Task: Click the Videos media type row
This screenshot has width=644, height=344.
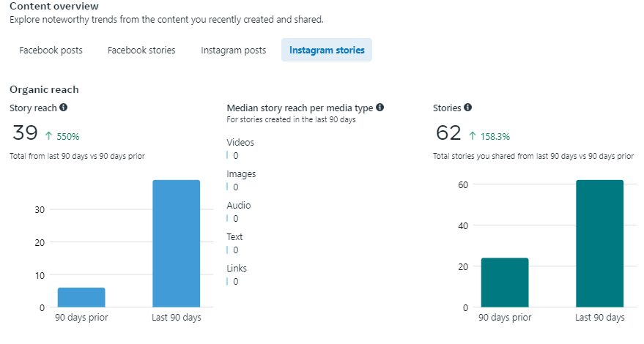Action: pyautogui.click(x=240, y=149)
